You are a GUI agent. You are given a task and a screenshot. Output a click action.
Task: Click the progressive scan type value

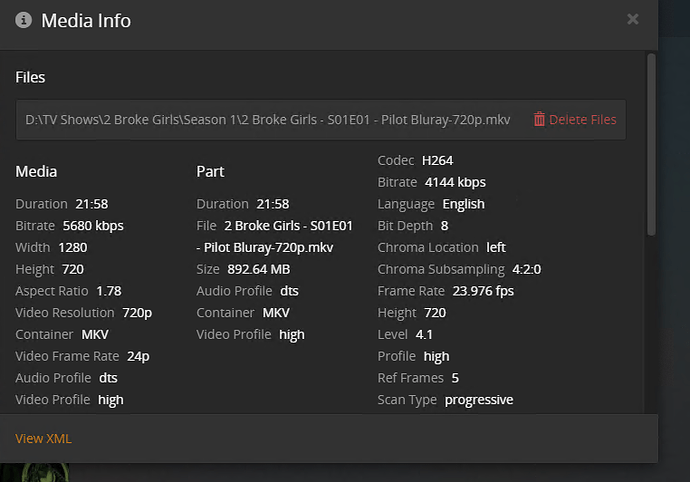click(x=479, y=400)
